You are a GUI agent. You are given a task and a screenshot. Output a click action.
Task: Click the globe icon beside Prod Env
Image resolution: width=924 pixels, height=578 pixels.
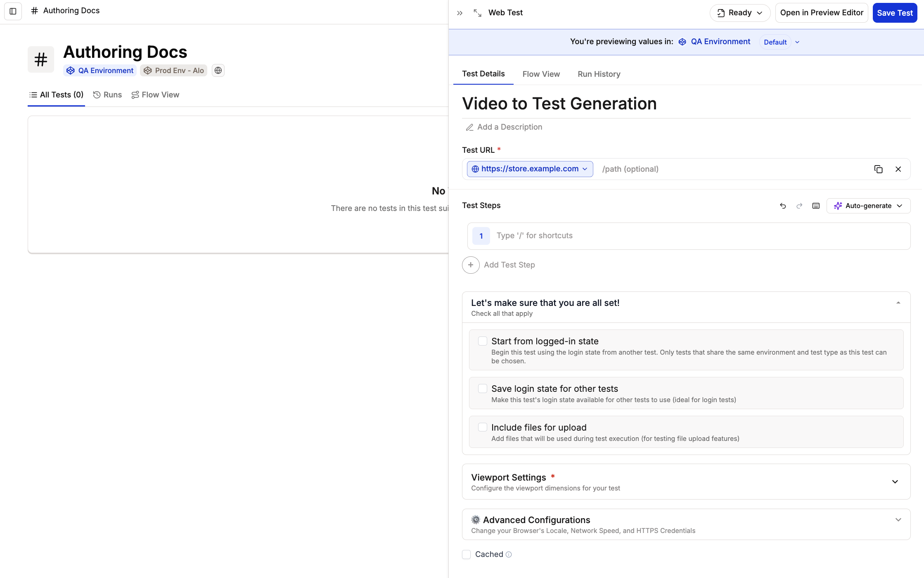pyautogui.click(x=218, y=71)
